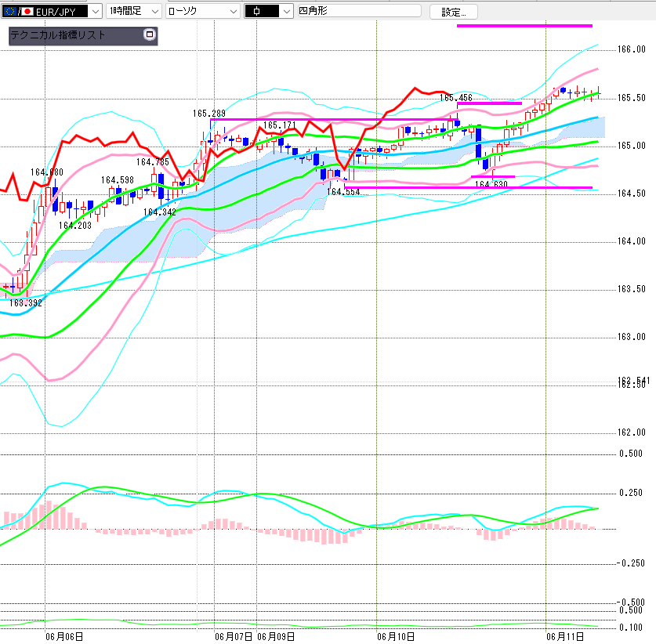This screenshot has height=644, width=656.
Task: Click the 164.630 low price label
Action: coord(491,184)
